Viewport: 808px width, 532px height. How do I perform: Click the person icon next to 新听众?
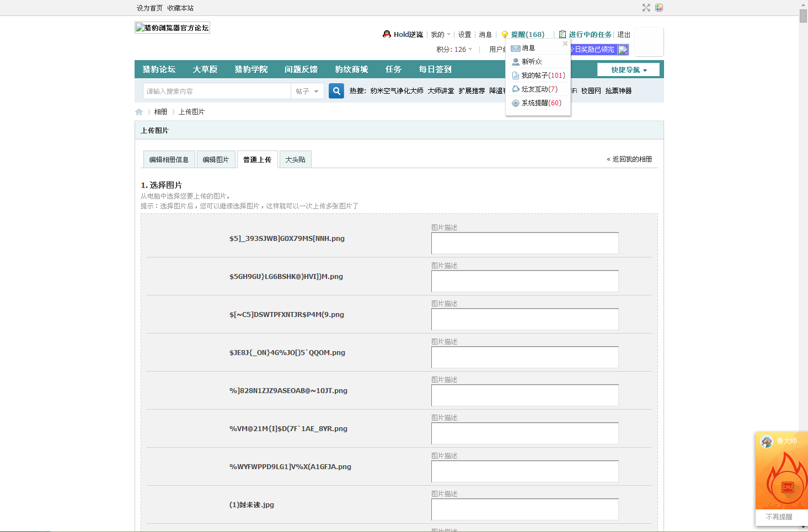tap(516, 62)
